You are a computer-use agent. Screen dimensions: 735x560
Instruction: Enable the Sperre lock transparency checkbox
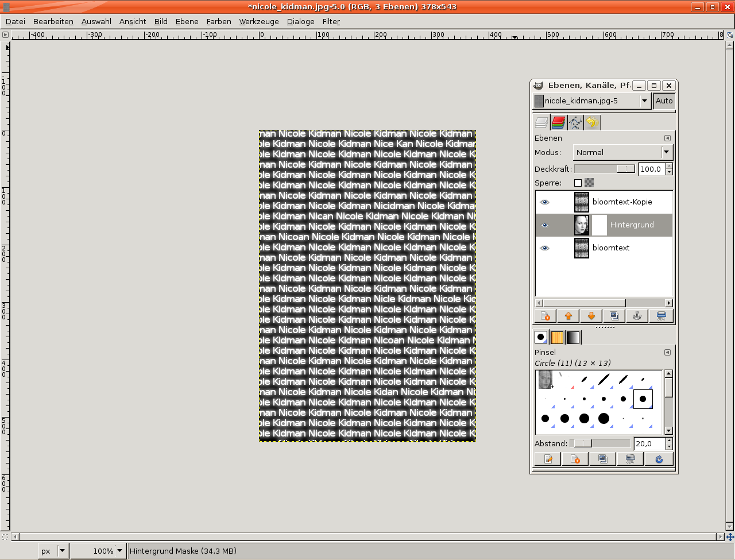coord(578,183)
